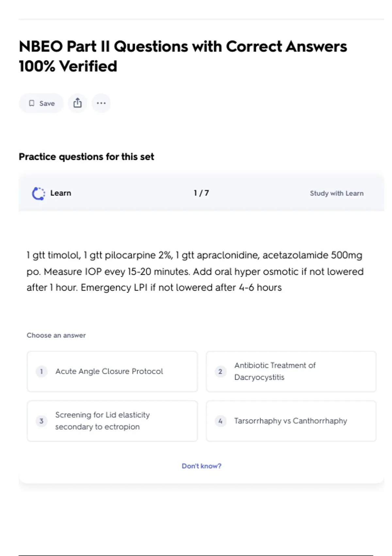392x556 pixels.
Task: Select answer Acute Angle Closure Protocol
Action: 112,371
